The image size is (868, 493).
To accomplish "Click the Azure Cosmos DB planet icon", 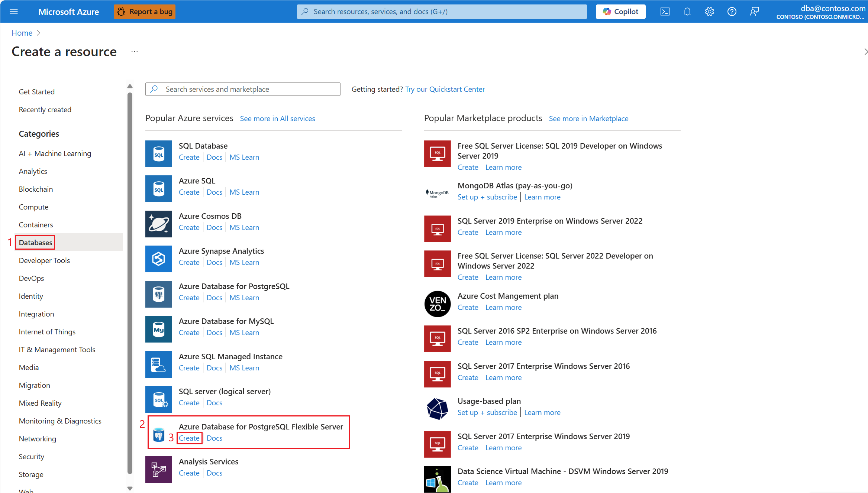I will click(158, 224).
